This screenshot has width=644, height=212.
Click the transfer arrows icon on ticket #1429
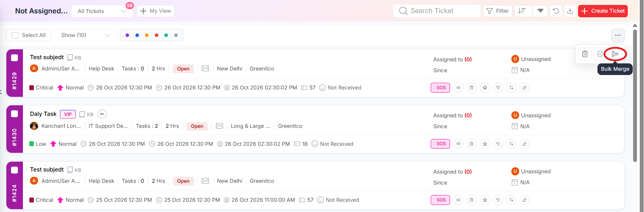click(511, 88)
